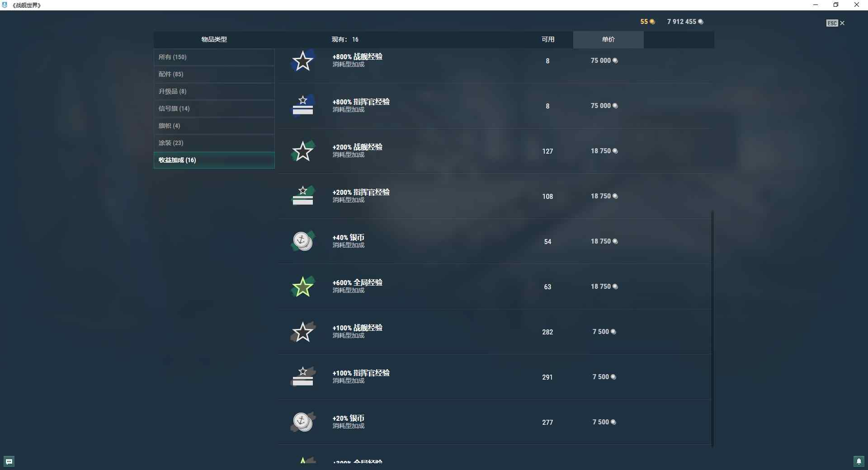The height and width of the screenshot is (470, 868).
Task: Select the +100% 战舰经验 item name
Action: pos(358,328)
